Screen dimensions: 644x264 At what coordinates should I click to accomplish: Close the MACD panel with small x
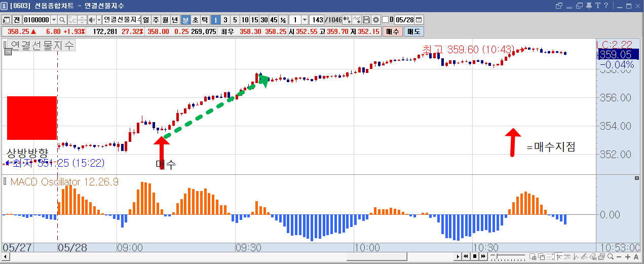[x=637, y=179]
